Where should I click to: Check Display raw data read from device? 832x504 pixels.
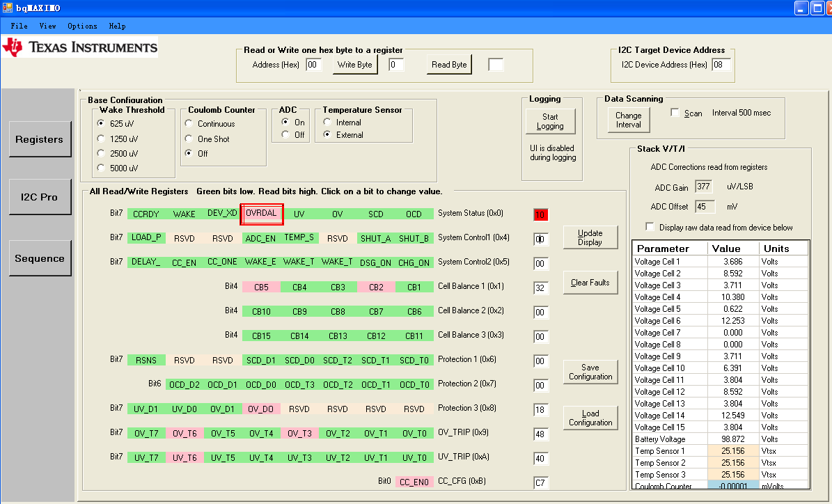pyautogui.click(x=650, y=227)
